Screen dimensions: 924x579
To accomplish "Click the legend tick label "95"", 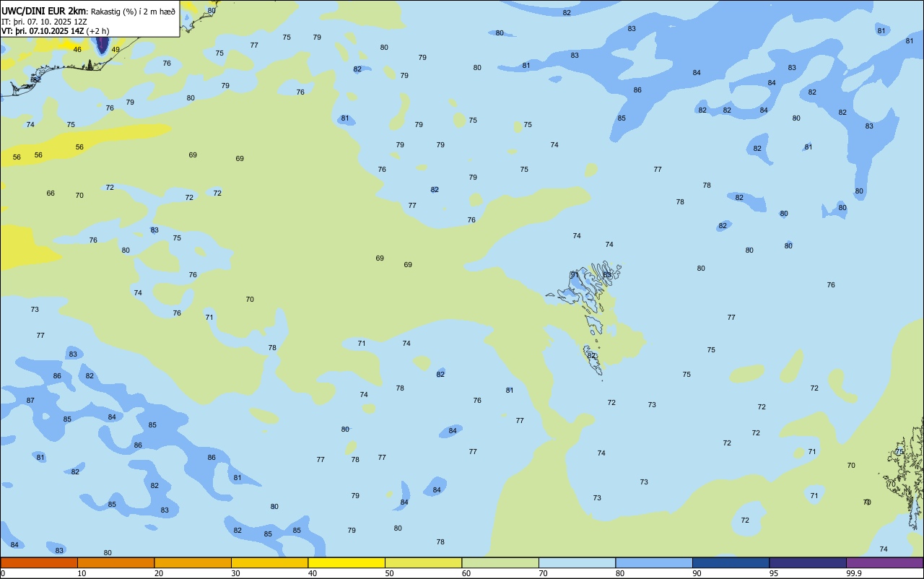I will (773, 573).
